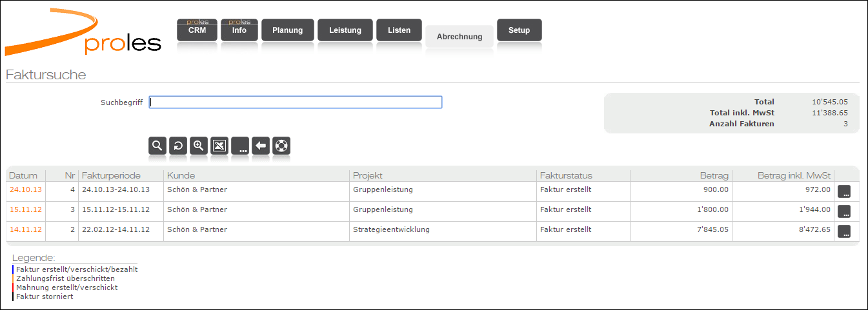Image resolution: width=868 pixels, height=310 pixels.
Task: Select the Strategieentwicklung project cell
Action: point(391,229)
